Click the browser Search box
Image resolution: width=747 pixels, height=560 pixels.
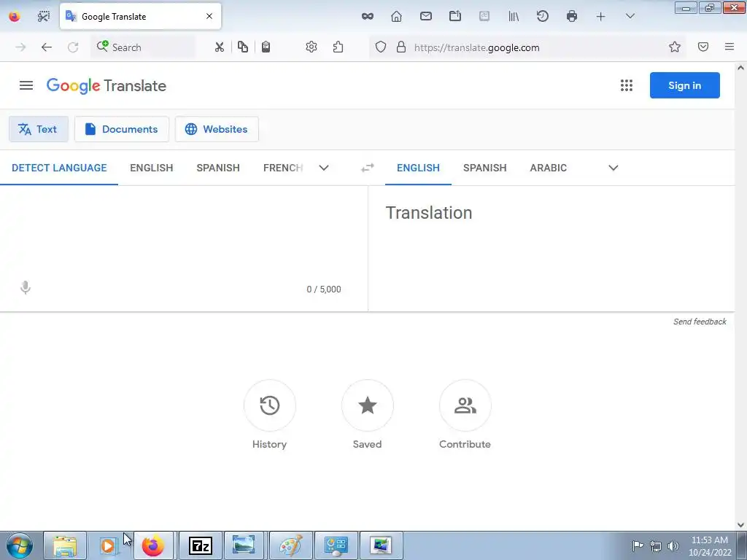(142, 47)
